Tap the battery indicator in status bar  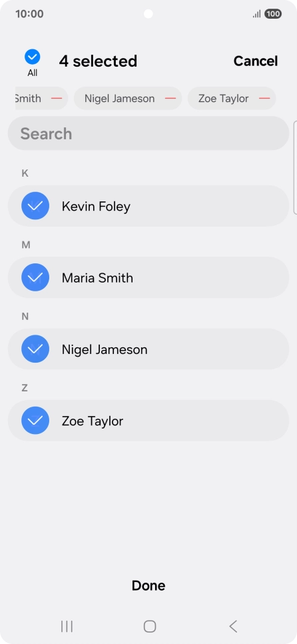click(x=273, y=14)
